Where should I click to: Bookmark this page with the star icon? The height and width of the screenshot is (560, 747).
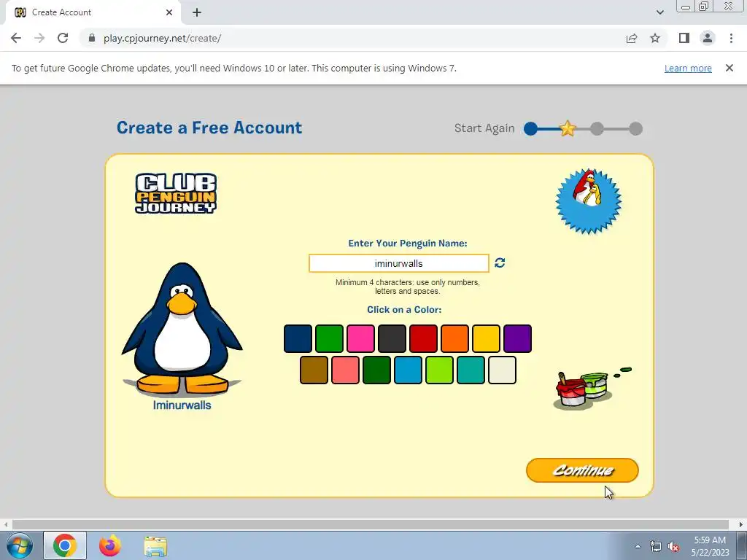tap(655, 38)
